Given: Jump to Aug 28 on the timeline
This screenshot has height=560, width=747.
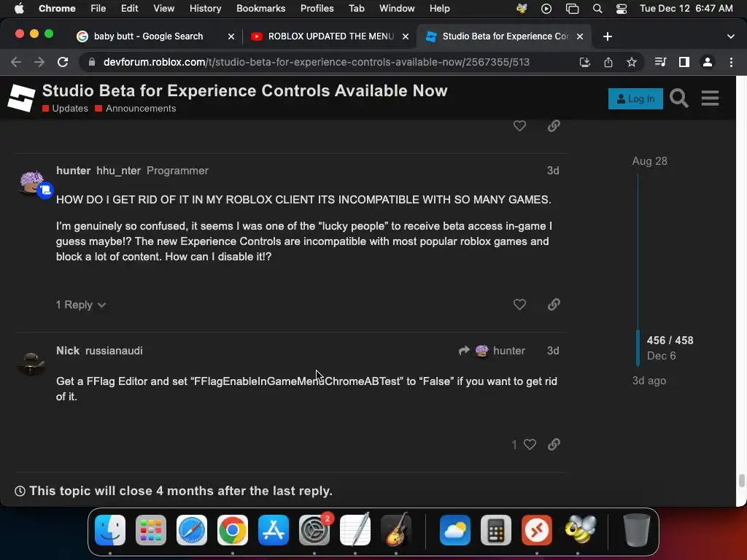Looking at the screenshot, I should (649, 161).
